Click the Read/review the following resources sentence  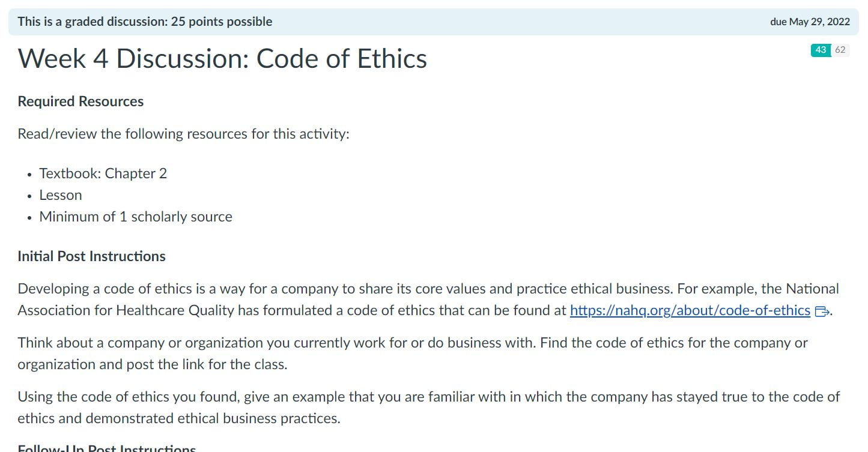coord(183,134)
